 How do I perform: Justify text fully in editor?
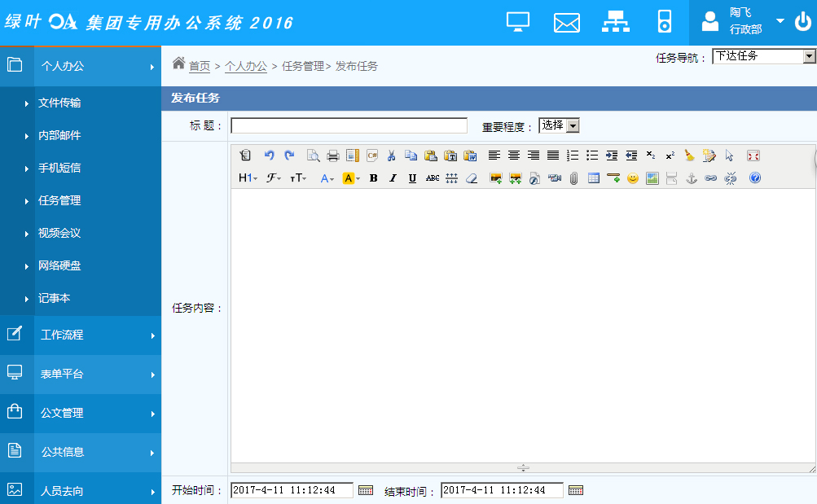[553, 156]
